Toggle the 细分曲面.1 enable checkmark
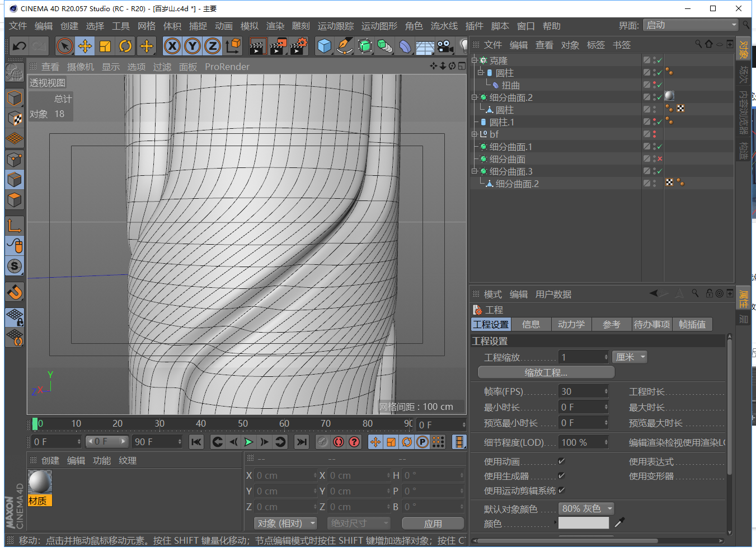This screenshot has height=551, width=756. tap(660, 147)
